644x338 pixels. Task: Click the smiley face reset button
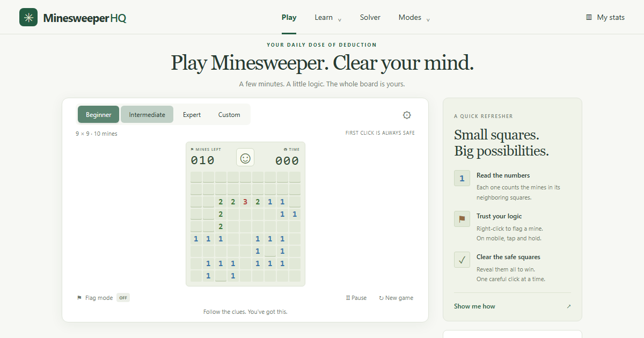tap(245, 158)
